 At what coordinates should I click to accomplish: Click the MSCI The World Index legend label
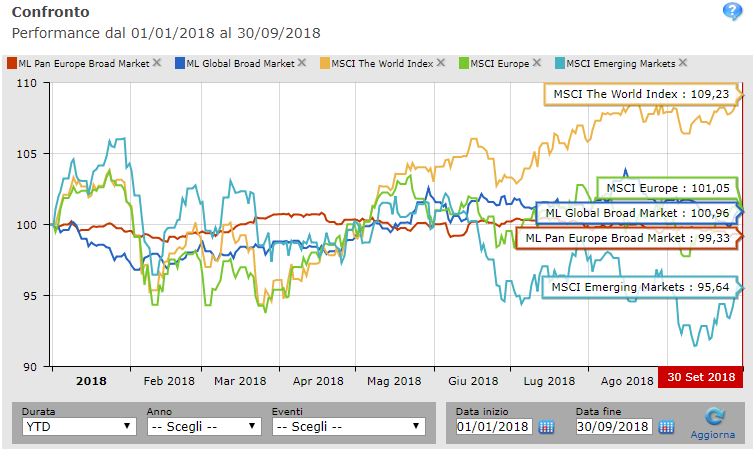tap(382, 63)
